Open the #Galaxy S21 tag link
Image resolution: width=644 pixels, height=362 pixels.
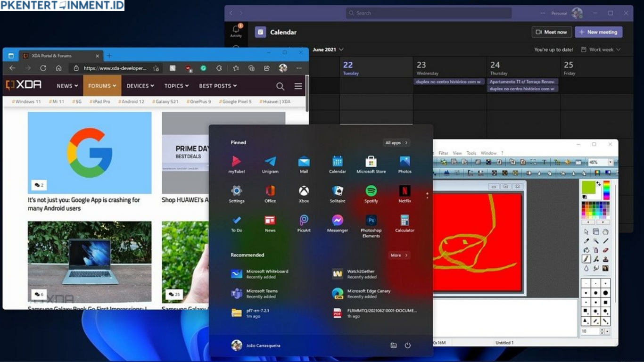point(165,101)
